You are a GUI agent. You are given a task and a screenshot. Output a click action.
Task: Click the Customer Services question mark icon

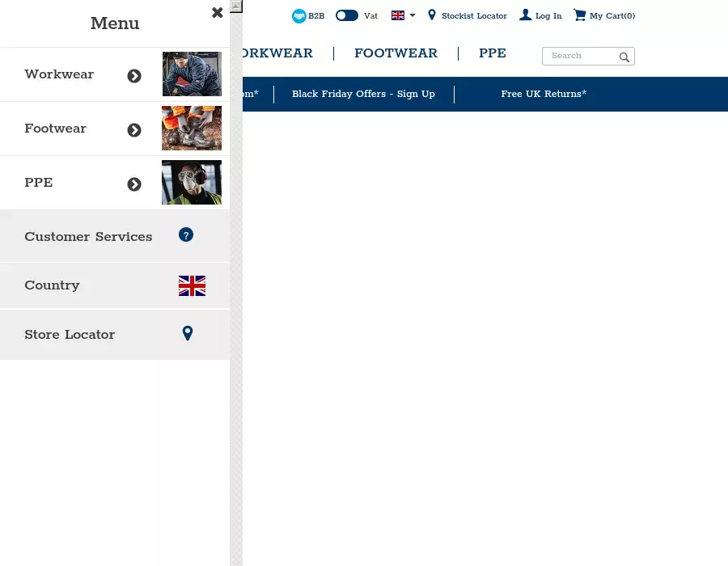tap(186, 235)
